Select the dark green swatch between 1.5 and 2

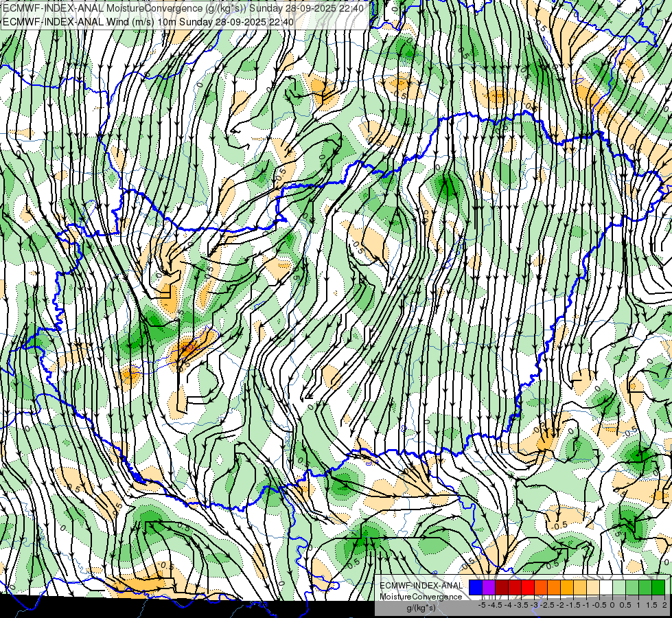(658, 587)
